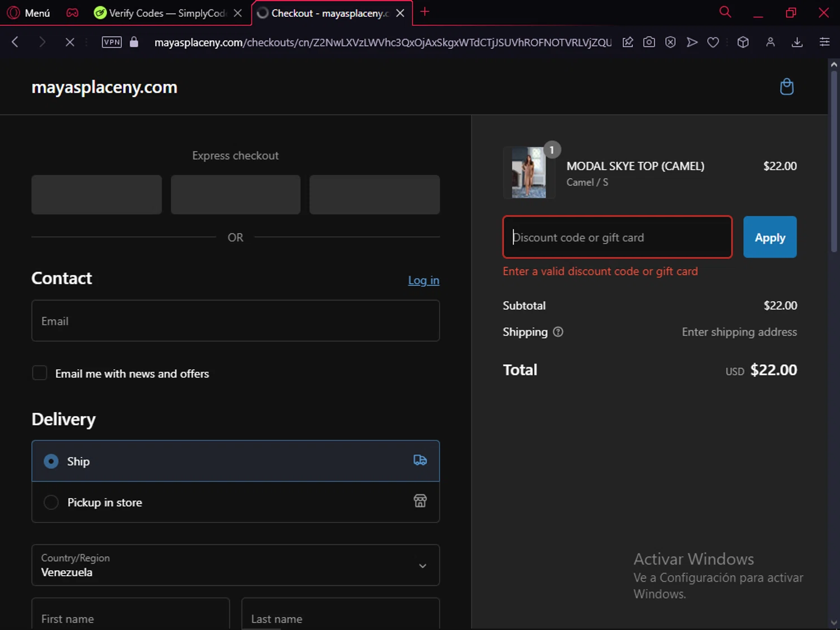Screen dimensions: 840x630
Task: Take a snapshot with the camera icon
Action: point(649,42)
